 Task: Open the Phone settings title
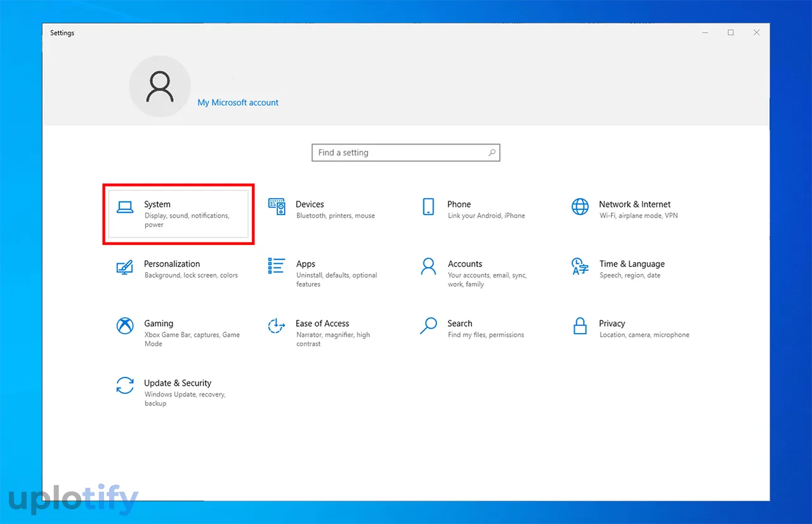[459, 204]
